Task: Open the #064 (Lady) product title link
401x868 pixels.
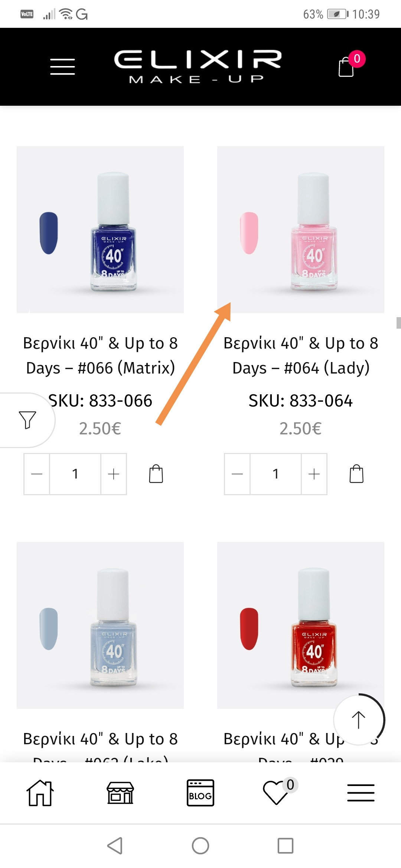Action: (301, 355)
